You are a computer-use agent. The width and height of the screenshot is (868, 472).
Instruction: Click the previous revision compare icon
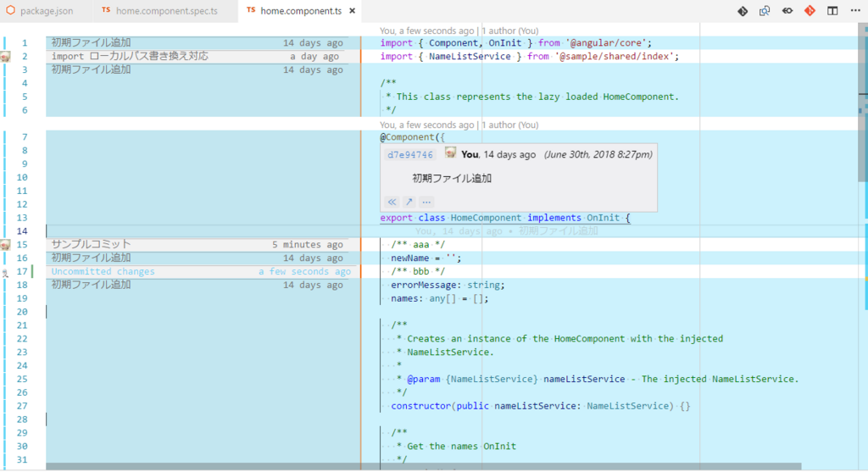click(787, 11)
